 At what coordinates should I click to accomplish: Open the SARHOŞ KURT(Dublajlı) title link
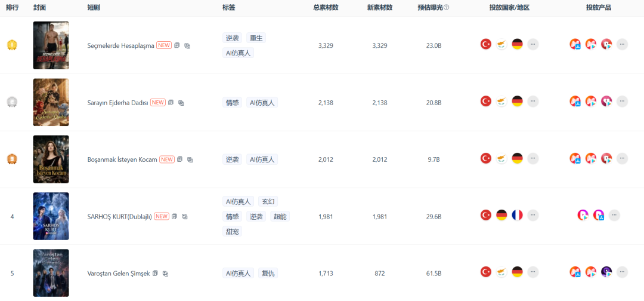point(120,216)
